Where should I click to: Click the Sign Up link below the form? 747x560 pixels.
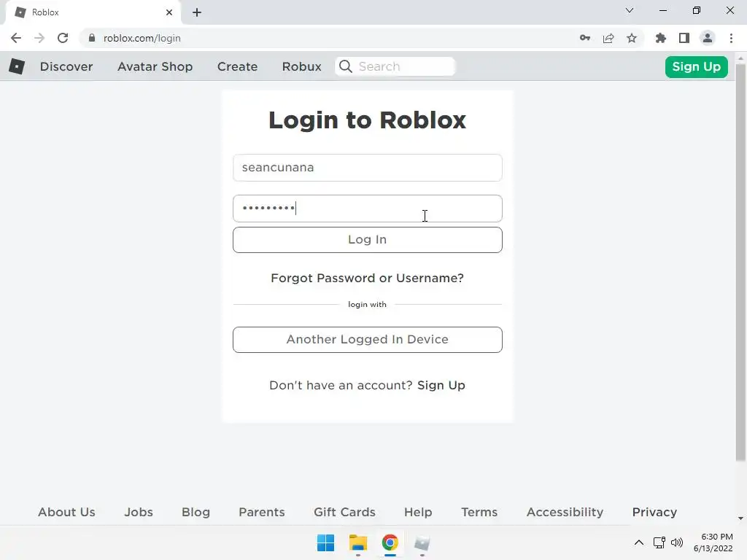[x=441, y=385]
